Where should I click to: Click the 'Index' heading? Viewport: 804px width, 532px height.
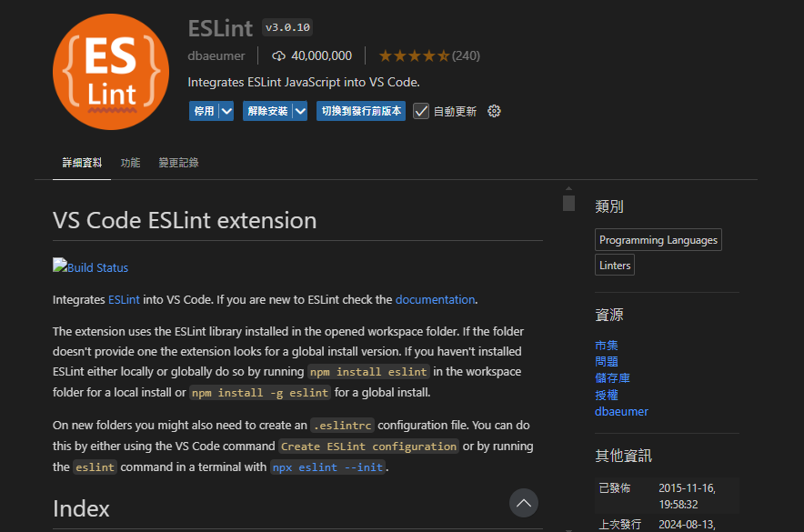(81, 509)
